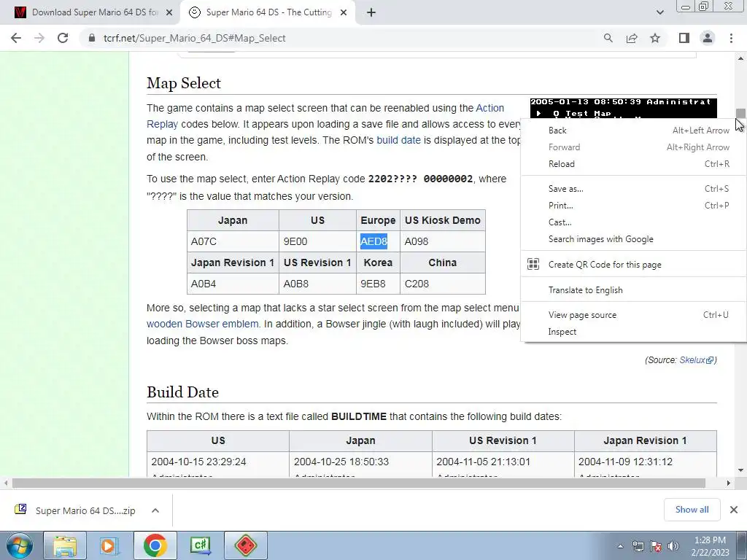Click the Build Date heading
Screen dimensions: 747x560
click(x=183, y=392)
